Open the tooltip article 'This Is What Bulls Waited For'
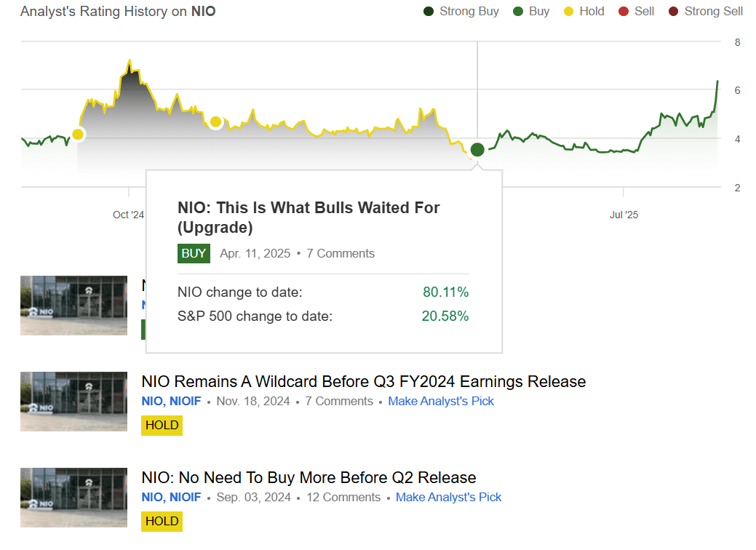 point(309,218)
